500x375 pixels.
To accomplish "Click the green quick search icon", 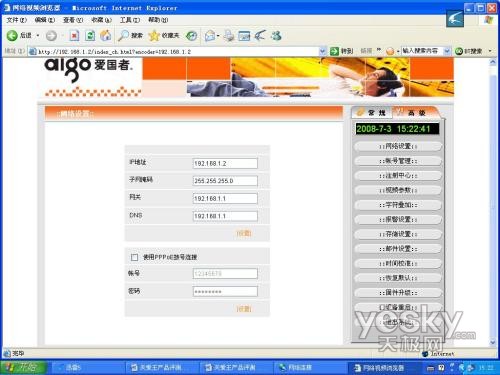I will [459, 51].
